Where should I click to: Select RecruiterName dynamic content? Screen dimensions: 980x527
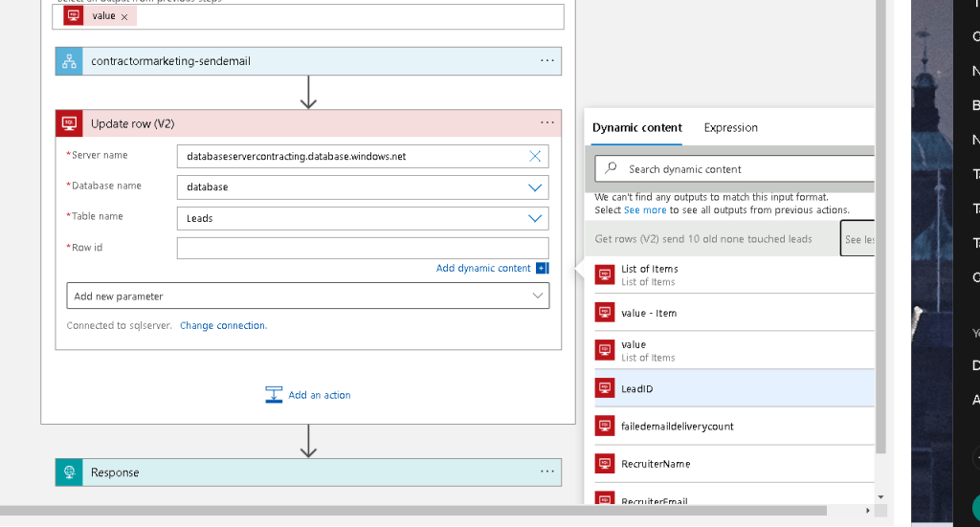(734, 464)
